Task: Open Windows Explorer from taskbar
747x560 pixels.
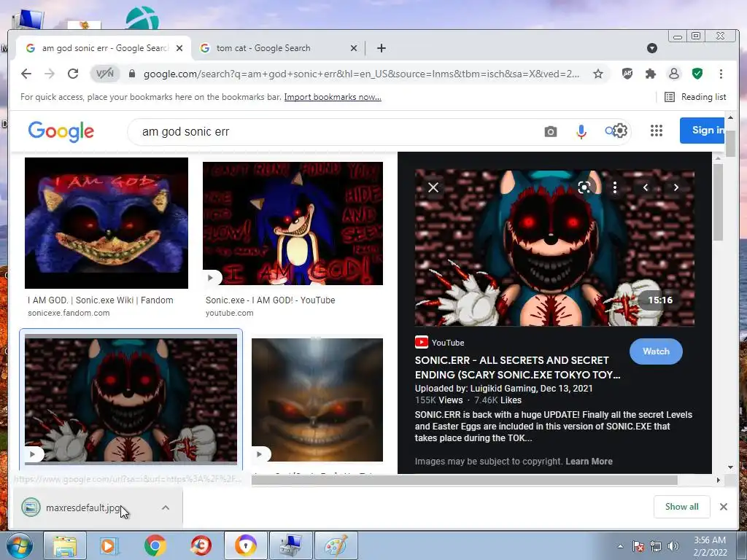Action: tap(65, 545)
